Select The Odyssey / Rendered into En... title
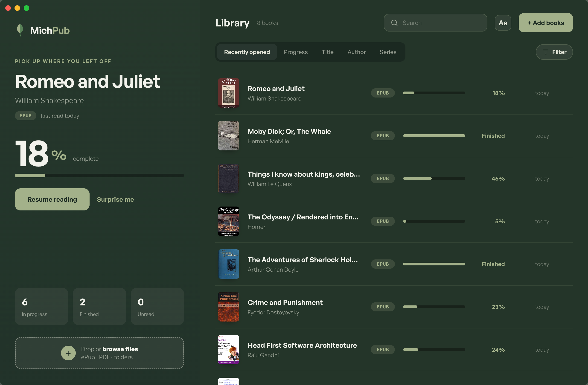 (x=303, y=217)
